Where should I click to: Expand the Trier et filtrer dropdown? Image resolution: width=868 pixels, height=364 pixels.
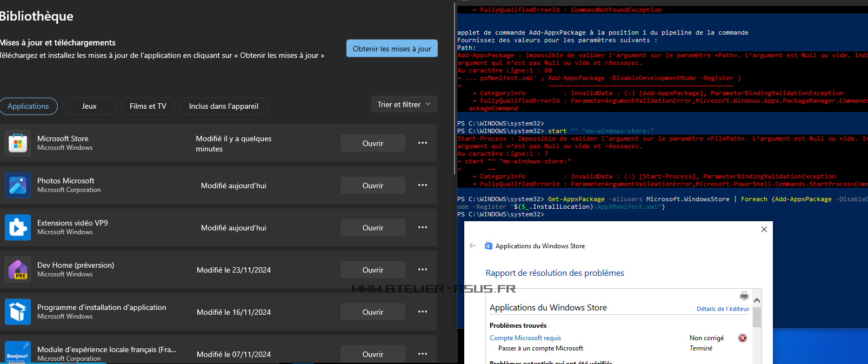[404, 104]
